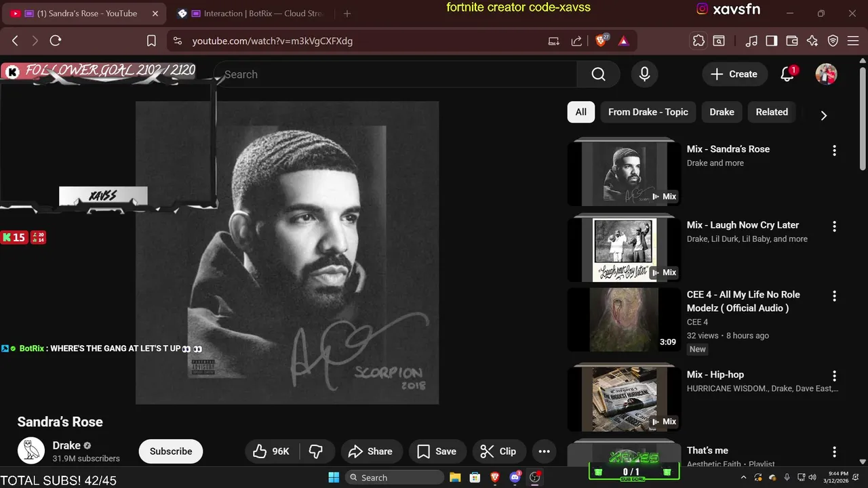Click the "CEE 4 - All My Life No Role Modelz" title
Viewport: 868px width, 488px height.
pyautogui.click(x=743, y=301)
